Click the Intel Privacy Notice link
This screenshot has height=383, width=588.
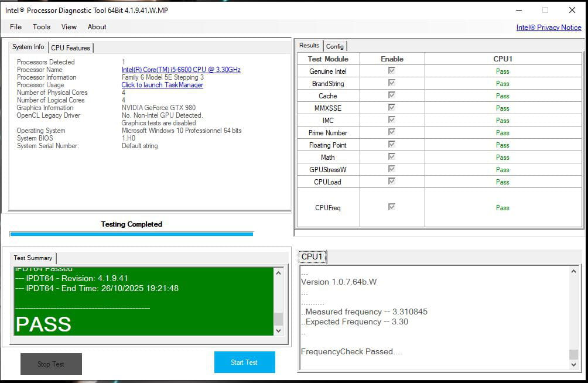click(x=549, y=28)
